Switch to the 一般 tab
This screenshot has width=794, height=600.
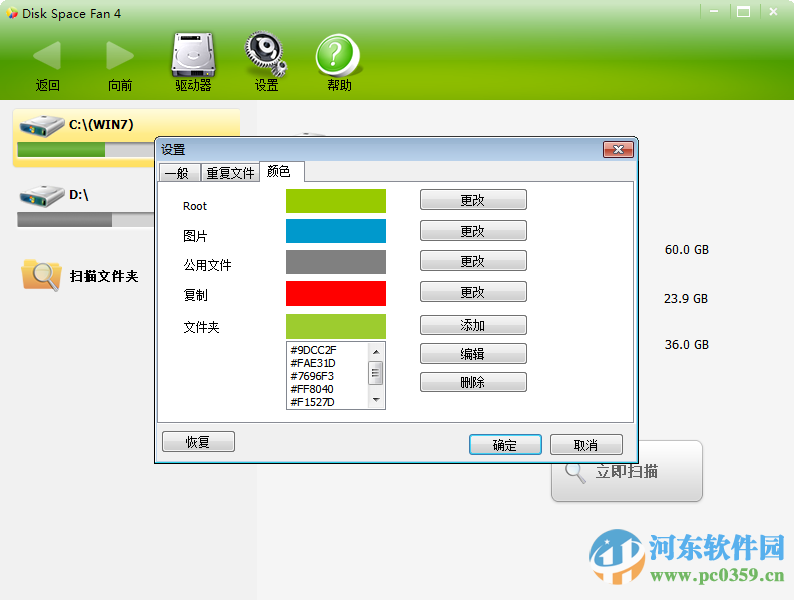tap(179, 173)
